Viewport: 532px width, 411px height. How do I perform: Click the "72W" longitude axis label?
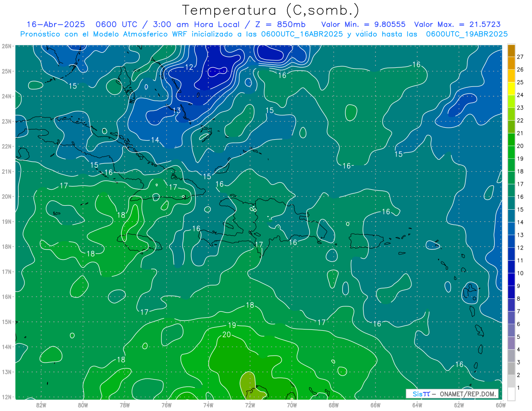pyautogui.click(x=250, y=405)
